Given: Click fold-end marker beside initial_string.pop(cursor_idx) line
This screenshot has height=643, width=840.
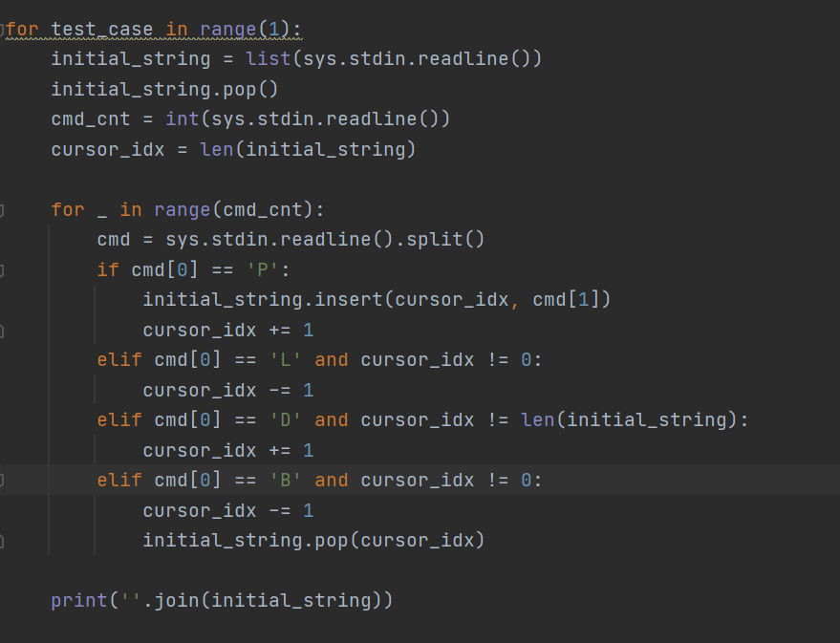Looking at the screenshot, I should tap(2, 542).
